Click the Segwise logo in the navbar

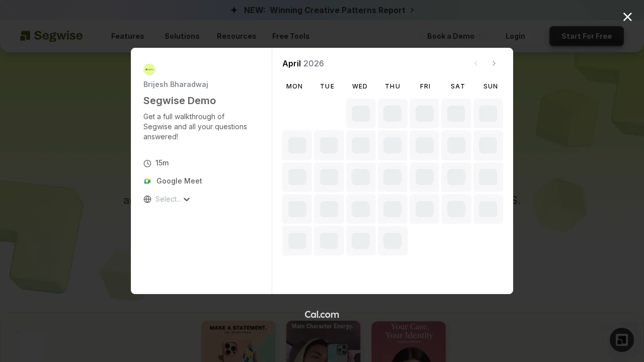coord(51,36)
